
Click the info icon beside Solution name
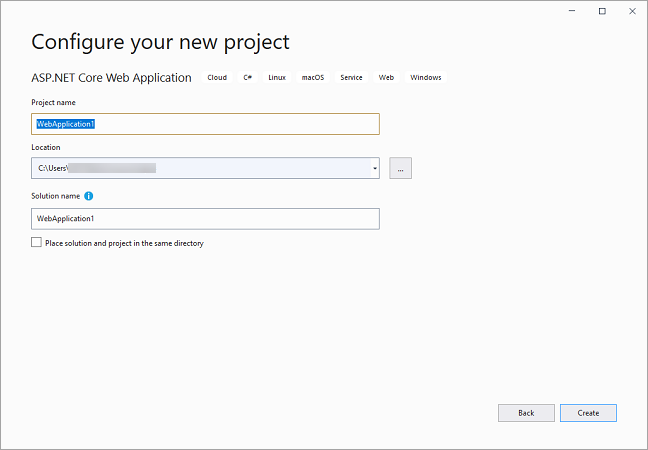(x=89, y=196)
